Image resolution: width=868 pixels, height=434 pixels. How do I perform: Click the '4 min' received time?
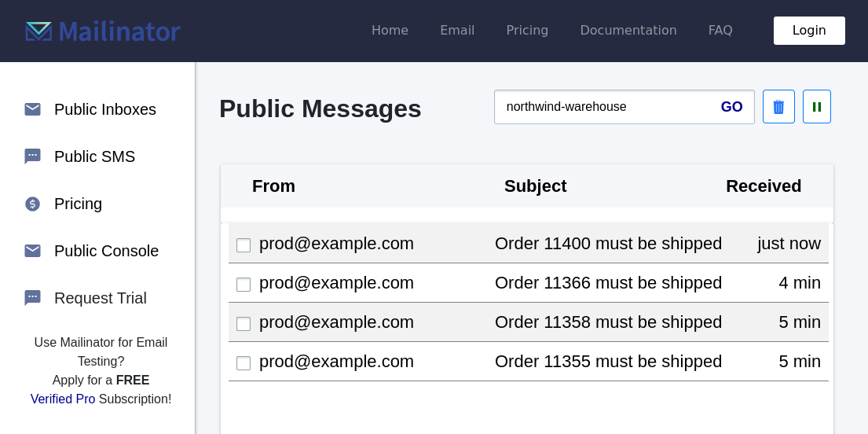pyautogui.click(x=800, y=283)
